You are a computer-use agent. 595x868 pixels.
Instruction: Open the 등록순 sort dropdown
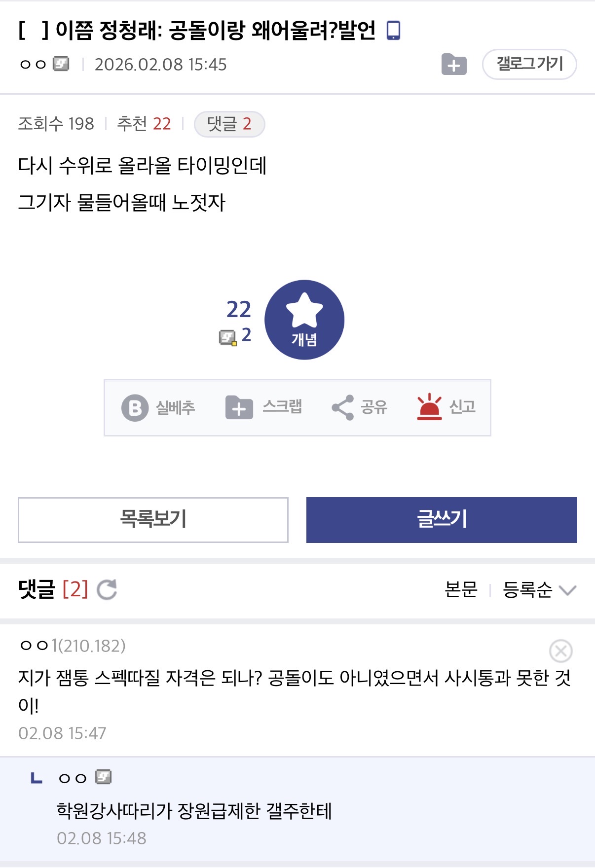[x=528, y=590]
